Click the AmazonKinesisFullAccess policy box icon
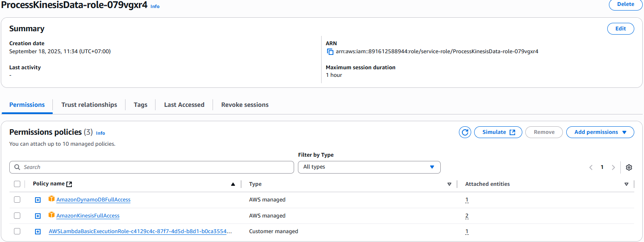 click(x=52, y=215)
